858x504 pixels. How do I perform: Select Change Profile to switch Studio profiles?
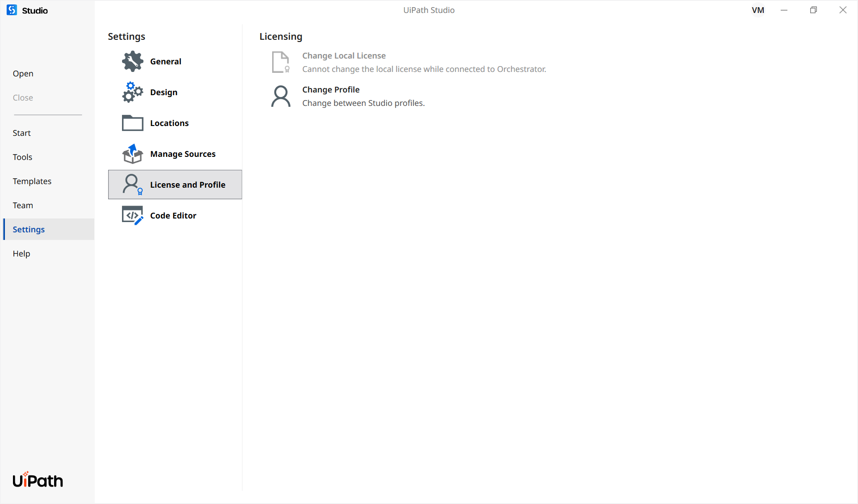click(331, 89)
